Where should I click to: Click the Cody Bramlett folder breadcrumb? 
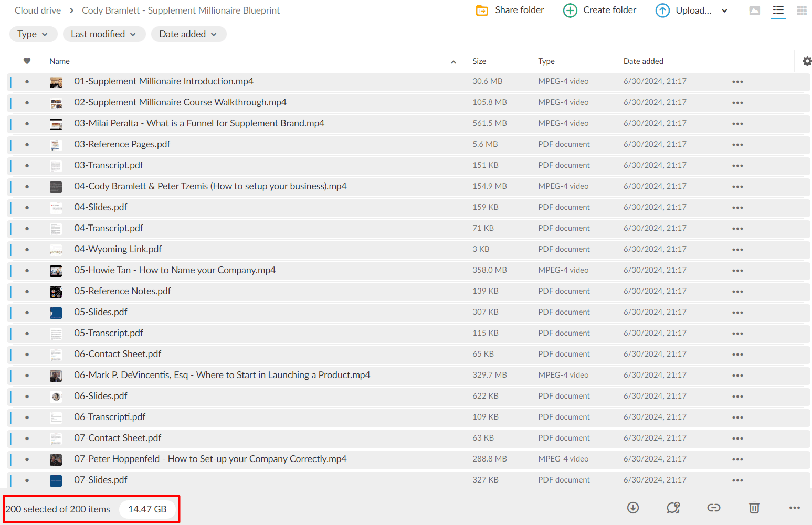(x=181, y=10)
